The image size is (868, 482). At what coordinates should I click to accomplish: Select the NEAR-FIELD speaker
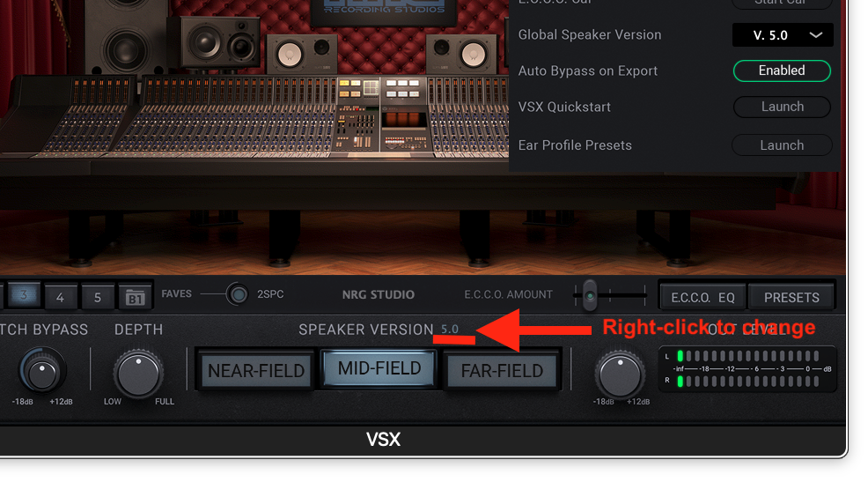click(256, 371)
